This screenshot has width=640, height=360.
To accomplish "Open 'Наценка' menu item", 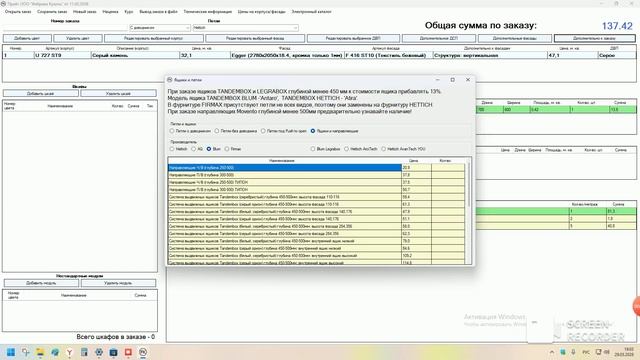I will click(x=110, y=12).
